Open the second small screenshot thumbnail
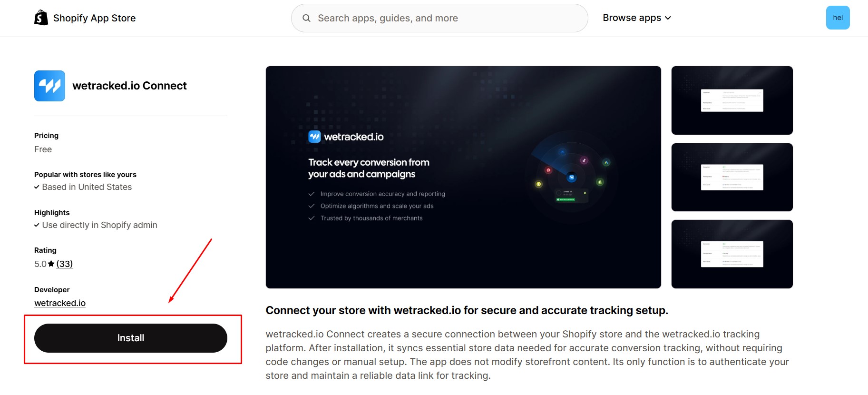The image size is (868, 395). click(731, 177)
